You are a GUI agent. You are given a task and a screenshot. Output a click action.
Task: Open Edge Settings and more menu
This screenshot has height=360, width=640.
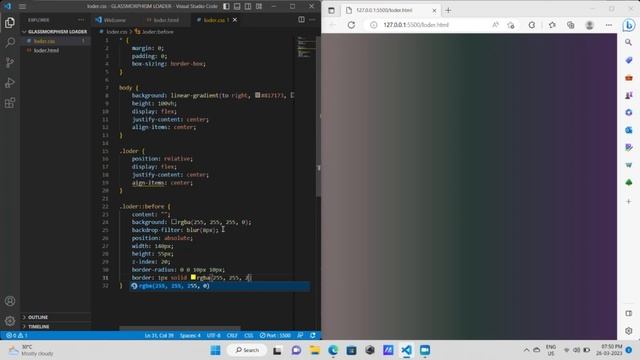point(609,25)
